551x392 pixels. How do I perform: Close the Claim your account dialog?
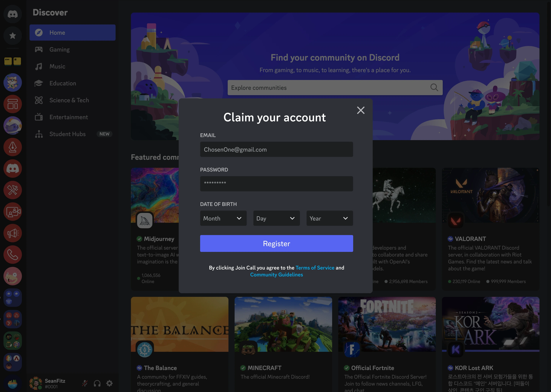coord(361,110)
